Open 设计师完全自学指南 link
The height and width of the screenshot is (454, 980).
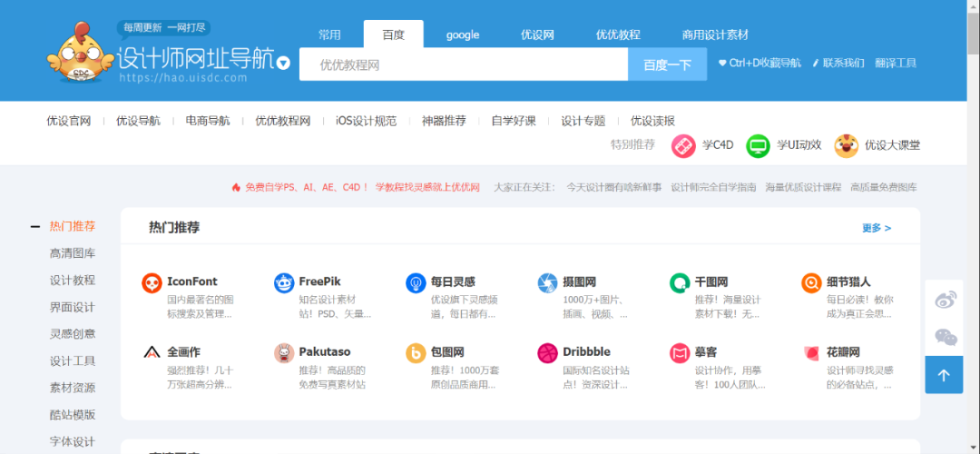tap(713, 187)
